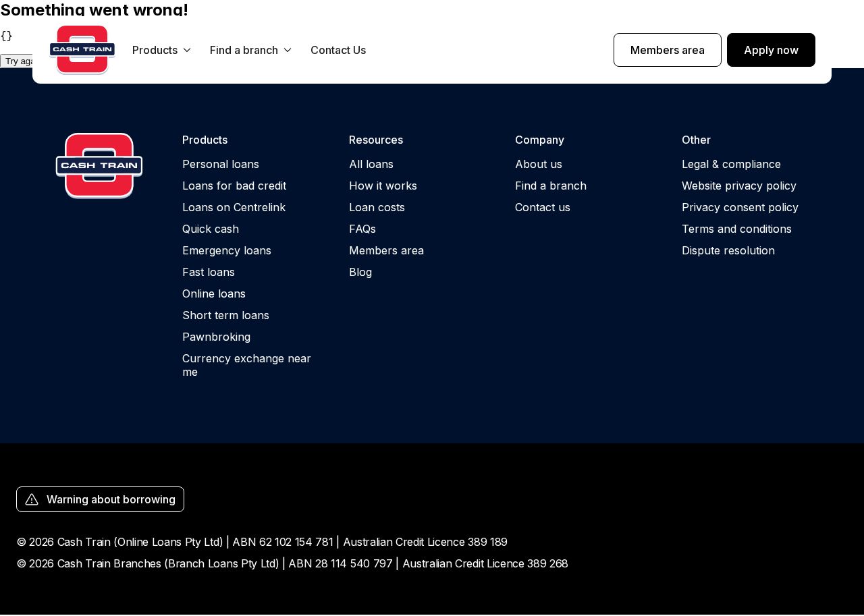Viewport: 864px width, 616px height.
Task: Click the Online Loans Pty Ltd copyright line
Action: [262, 542]
